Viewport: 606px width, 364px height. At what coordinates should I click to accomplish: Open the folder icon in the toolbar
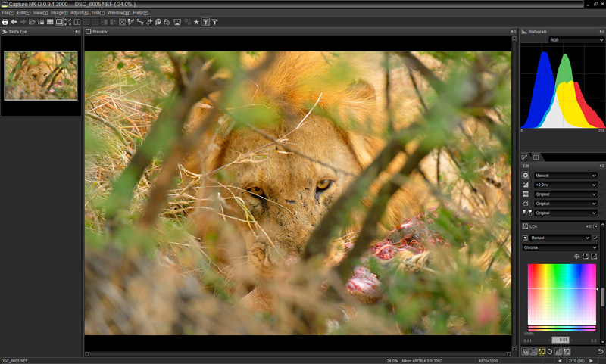pyautogui.click(x=31, y=22)
